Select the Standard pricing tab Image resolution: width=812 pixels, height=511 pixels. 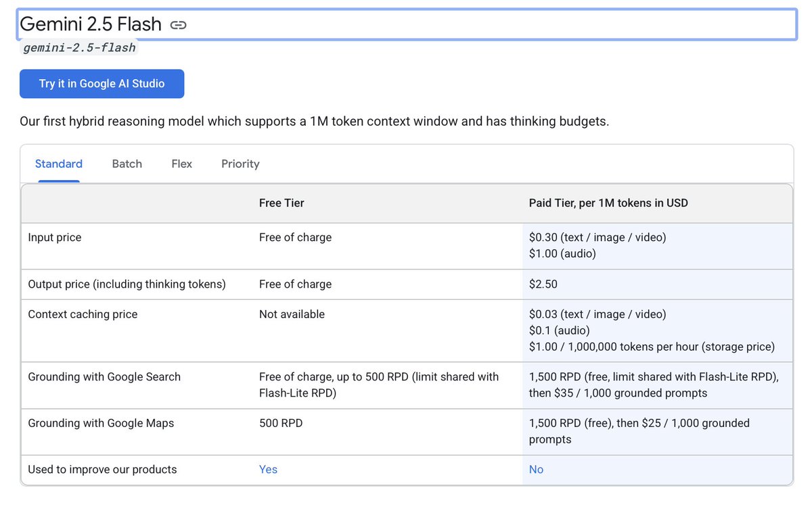point(59,164)
